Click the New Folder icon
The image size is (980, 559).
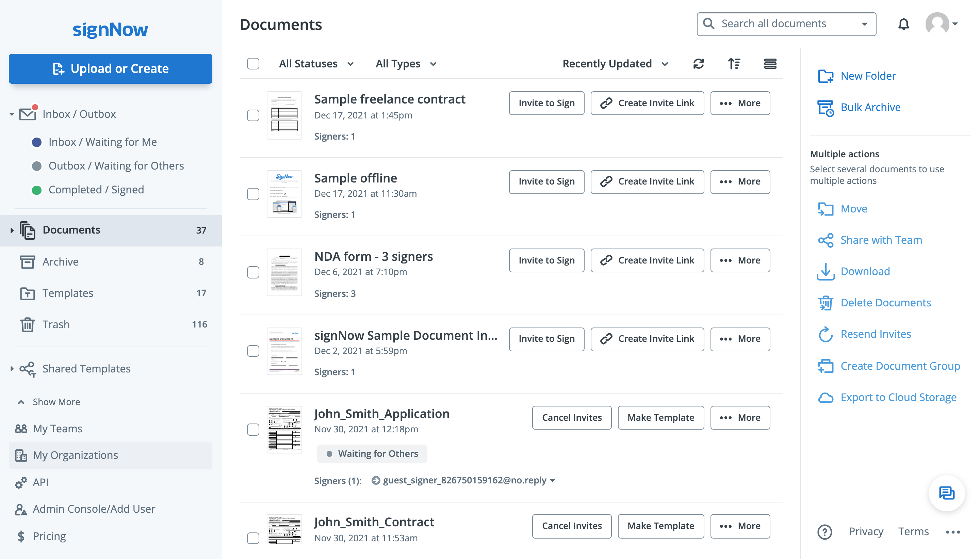click(x=826, y=76)
